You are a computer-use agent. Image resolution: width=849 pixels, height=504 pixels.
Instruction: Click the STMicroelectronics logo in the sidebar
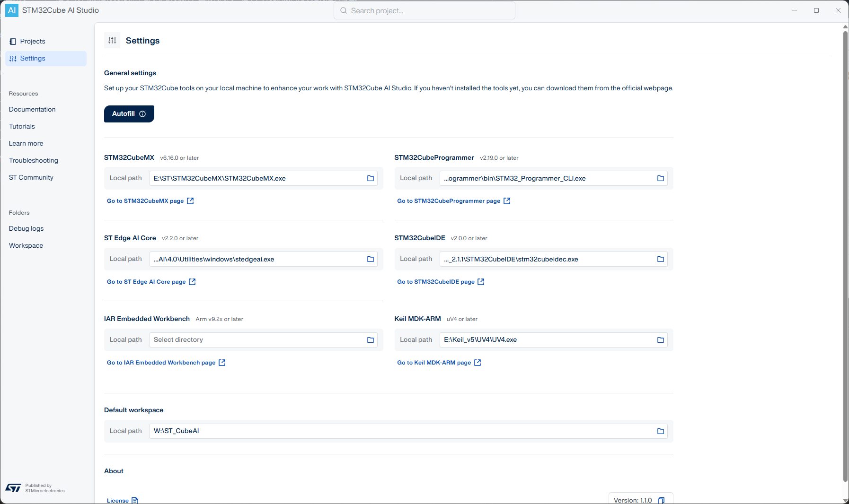[x=13, y=488]
